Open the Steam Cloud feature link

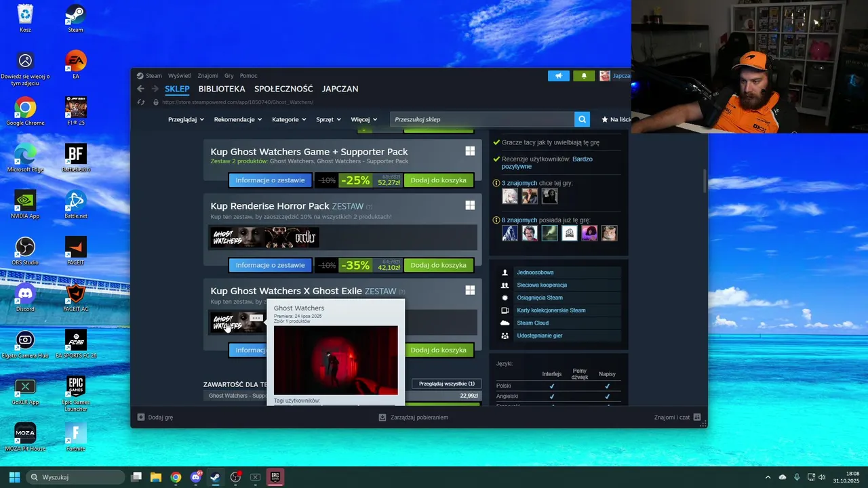533,323
